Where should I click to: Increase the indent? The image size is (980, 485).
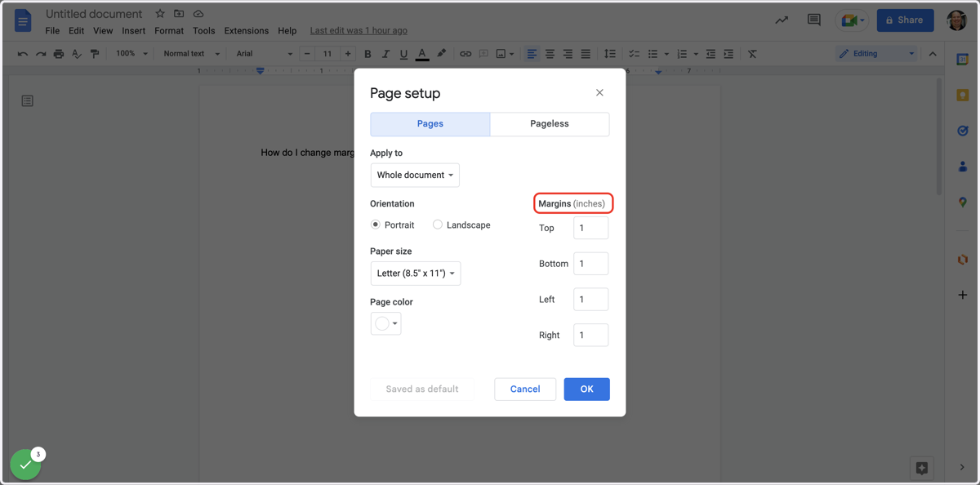click(x=728, y=54)
